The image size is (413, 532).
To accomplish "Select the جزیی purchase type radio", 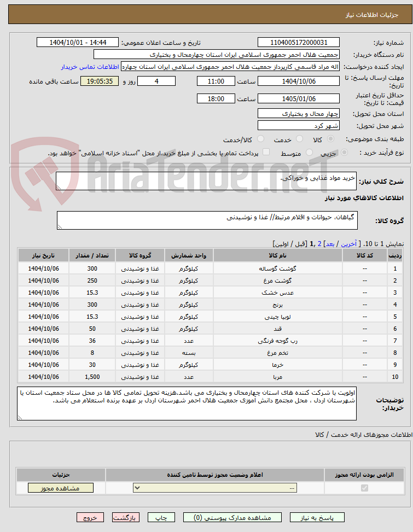I will point(344,153).
